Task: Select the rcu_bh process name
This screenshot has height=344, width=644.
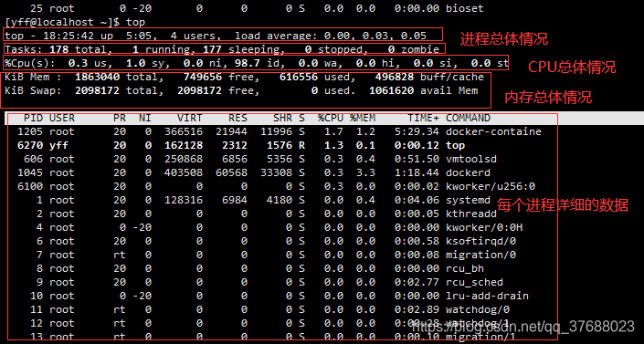Action: point(465,268)
